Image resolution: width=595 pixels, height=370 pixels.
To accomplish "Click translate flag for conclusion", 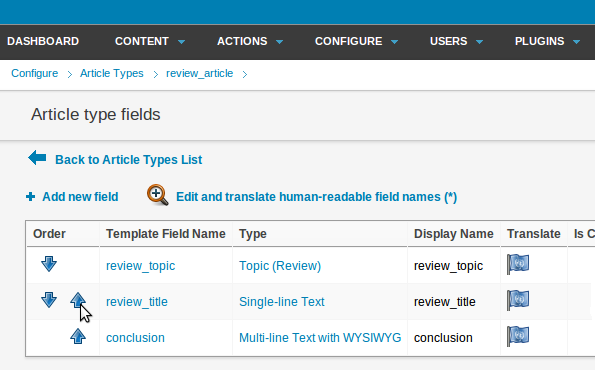I will pos(518,336).
